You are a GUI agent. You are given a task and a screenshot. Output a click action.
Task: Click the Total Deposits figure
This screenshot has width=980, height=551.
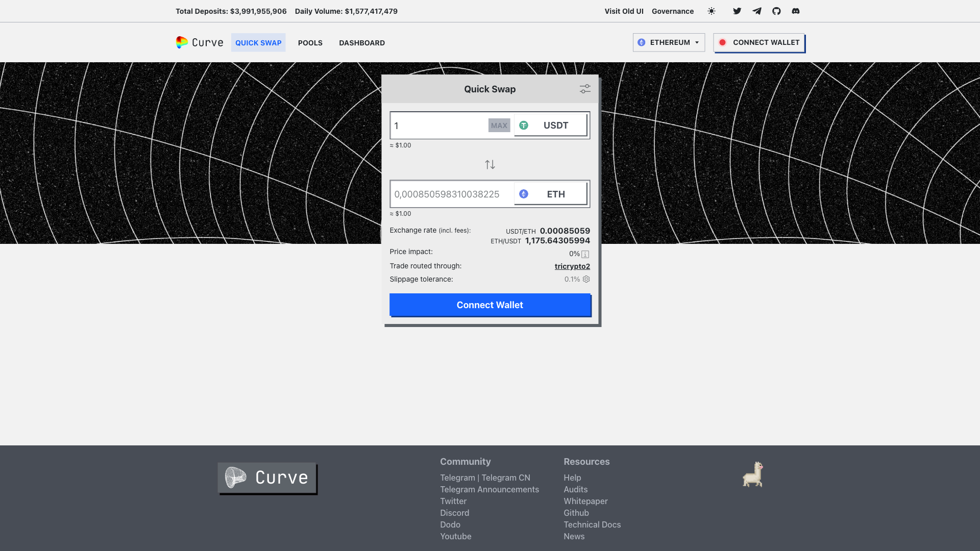pyautogui.click(x=258, y=11)
